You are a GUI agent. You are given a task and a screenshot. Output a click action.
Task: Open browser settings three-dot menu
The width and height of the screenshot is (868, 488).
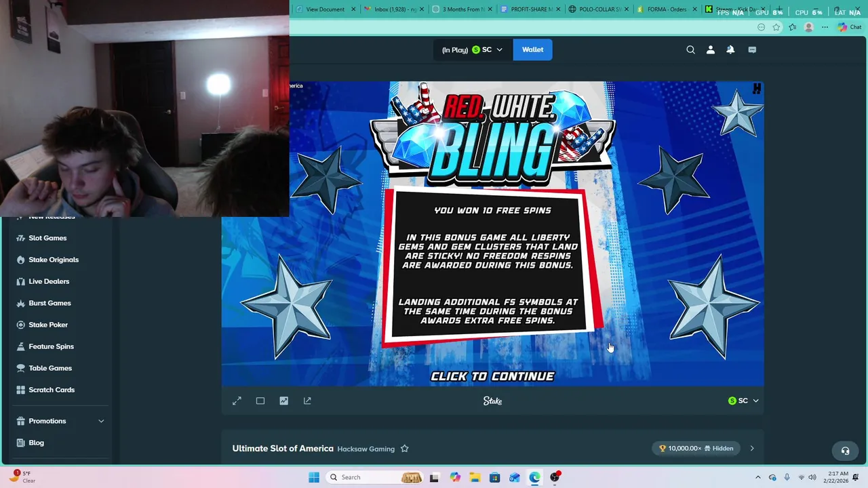825,27
